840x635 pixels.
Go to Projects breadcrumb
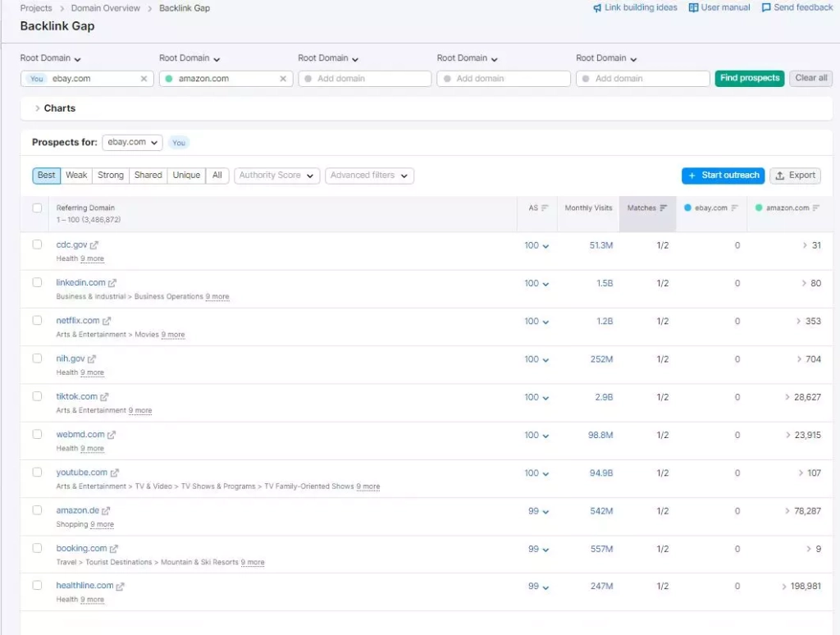pyautogui.click(x=36, y=8)
